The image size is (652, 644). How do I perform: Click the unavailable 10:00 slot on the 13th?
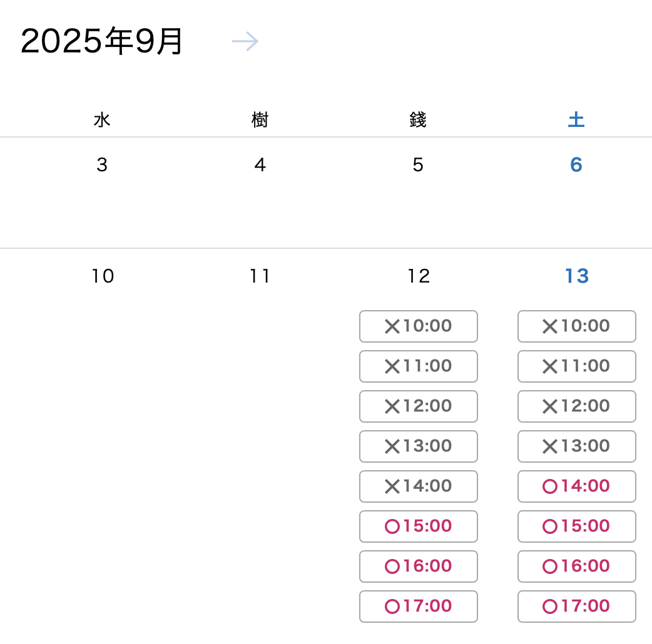577,326
